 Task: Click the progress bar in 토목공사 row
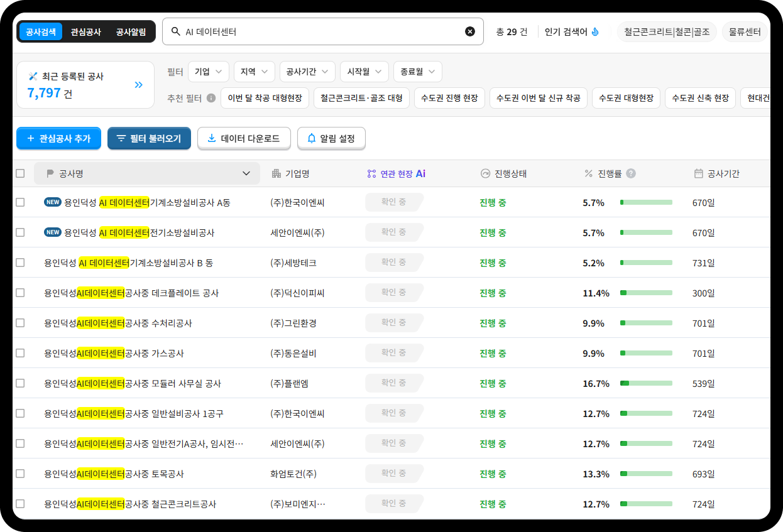(x=646, y=474)
